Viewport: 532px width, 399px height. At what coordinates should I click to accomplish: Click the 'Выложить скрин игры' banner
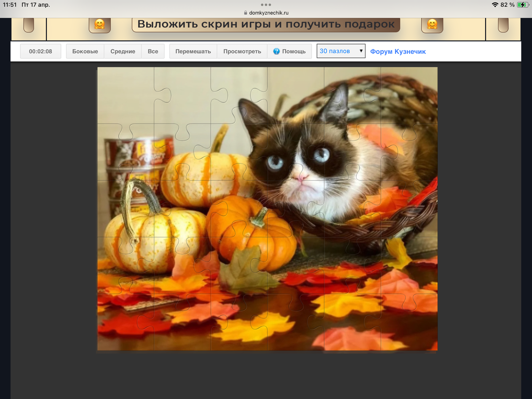tap(266, 24)
